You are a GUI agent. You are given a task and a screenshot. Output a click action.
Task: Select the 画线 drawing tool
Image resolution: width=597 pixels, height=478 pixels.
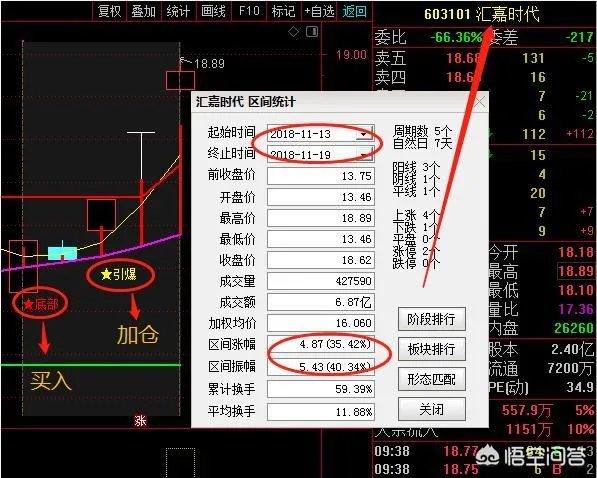(213, 11)
